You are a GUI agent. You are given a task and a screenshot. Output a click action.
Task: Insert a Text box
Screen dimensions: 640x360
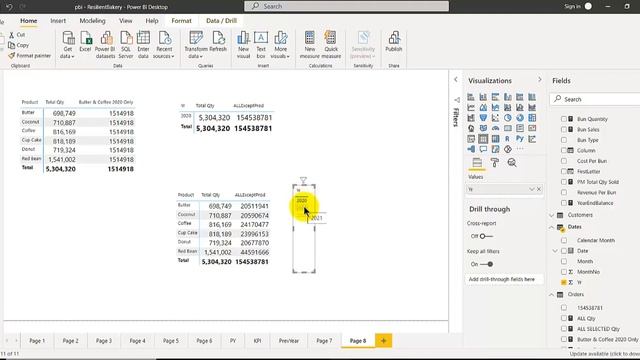(x=261, y=44)
